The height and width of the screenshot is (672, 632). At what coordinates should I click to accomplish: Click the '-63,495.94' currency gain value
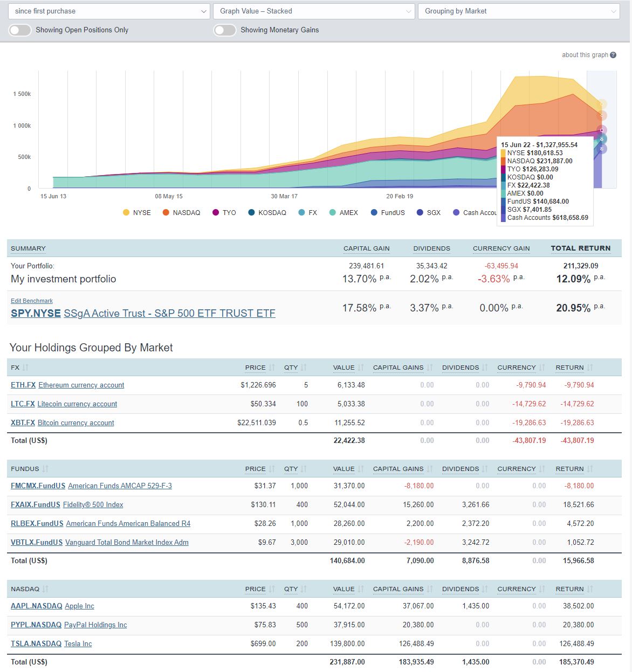(x=502, y=266)
